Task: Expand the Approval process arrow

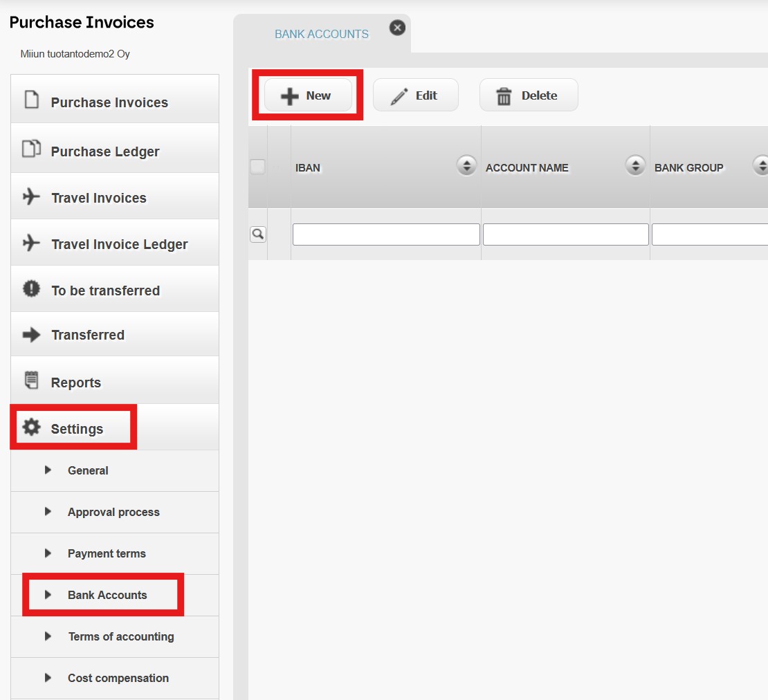Action: 48,512
